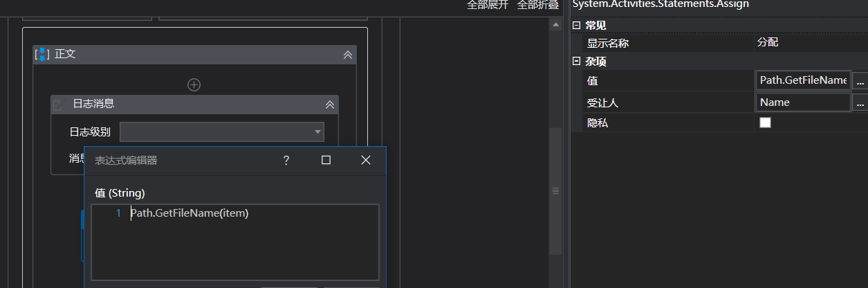Collapse the 杂项 property group
This screenshot has width=868, height=288.
click(x=576, y=62)
